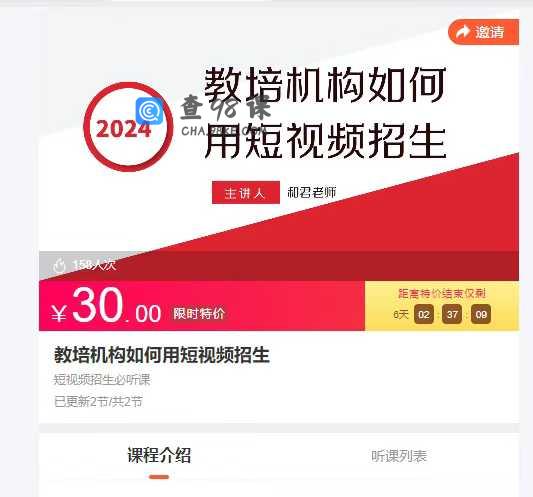
Task: Click subtitle 短视频招生必听课
Action: click(x=102, y=379)
